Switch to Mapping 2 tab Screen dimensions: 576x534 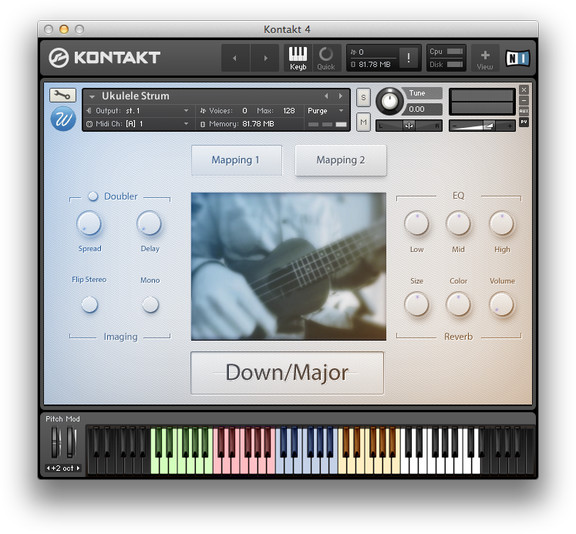341,160
